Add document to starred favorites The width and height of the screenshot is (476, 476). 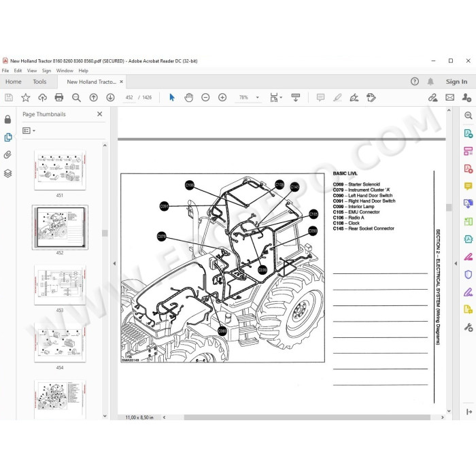26,97
